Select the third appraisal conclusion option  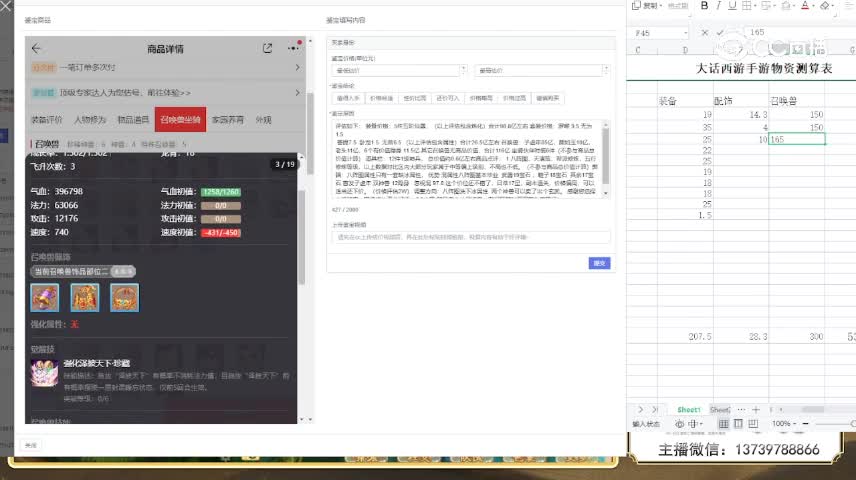414,98
